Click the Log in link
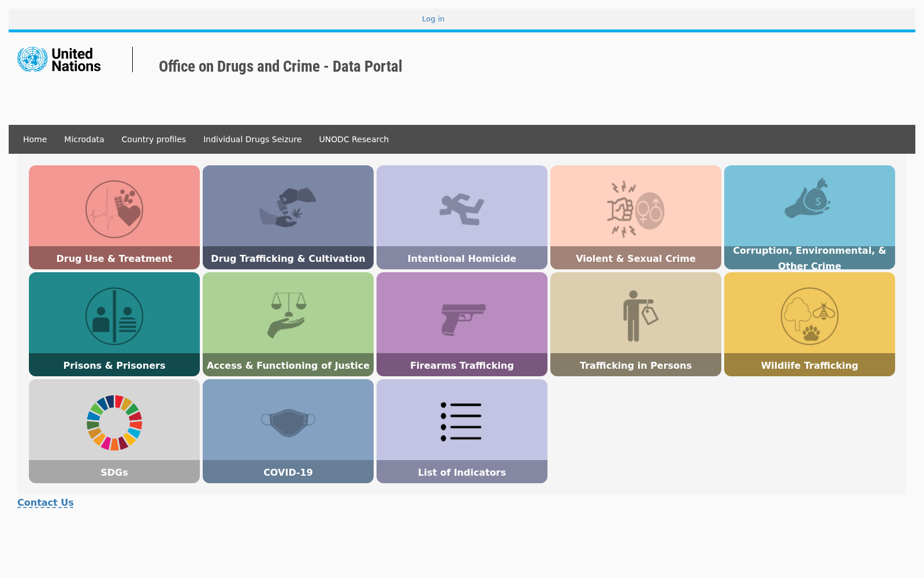The height and width of the screenshot is (578, 924). coord(433,19)
